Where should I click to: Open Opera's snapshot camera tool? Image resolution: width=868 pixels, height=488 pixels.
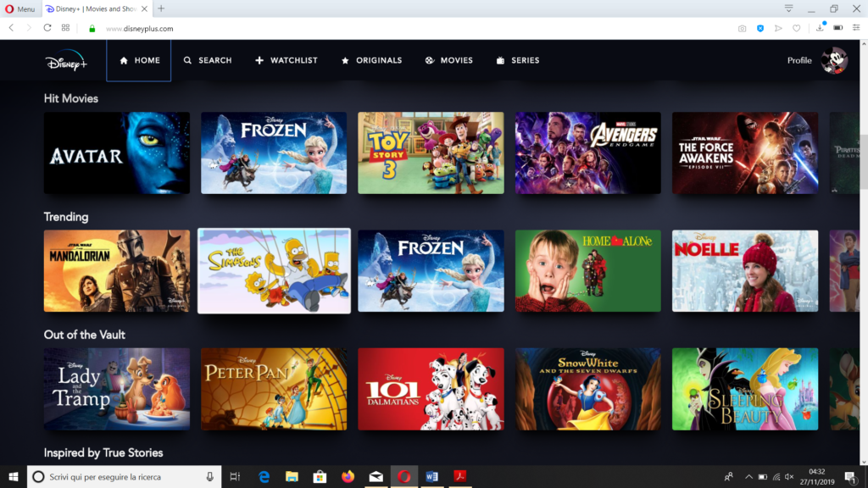[742, 28]
